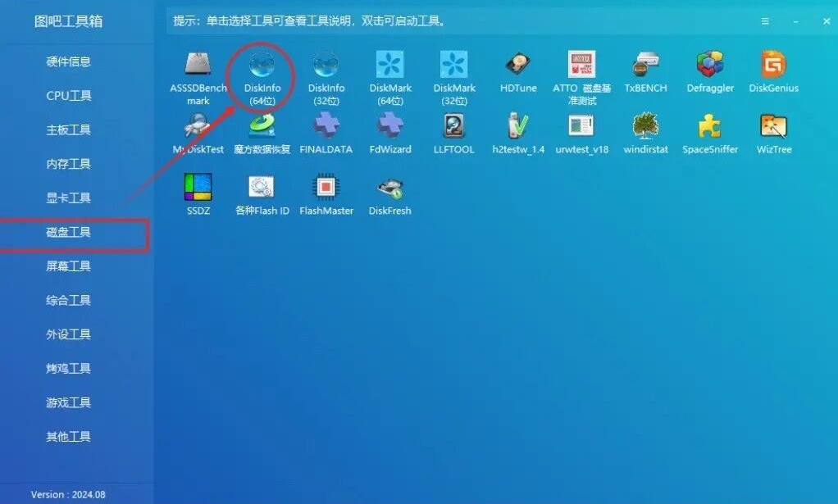
Task: Select the 各种Flash ID tool
Action: click(x=262, y=195)
